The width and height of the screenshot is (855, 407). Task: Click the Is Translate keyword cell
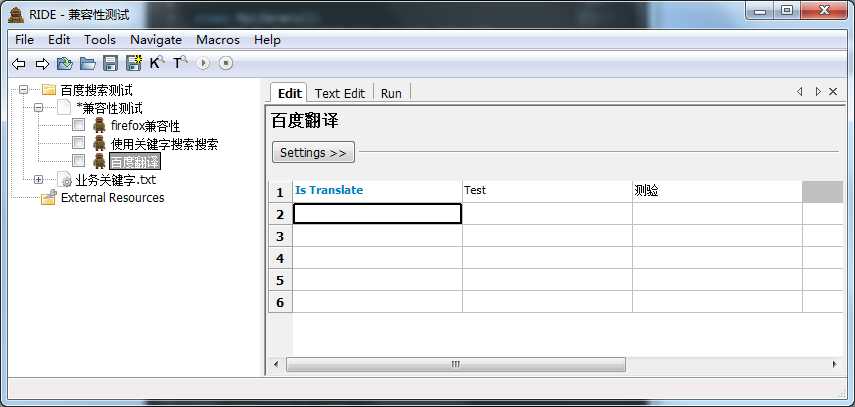point(377,191)
